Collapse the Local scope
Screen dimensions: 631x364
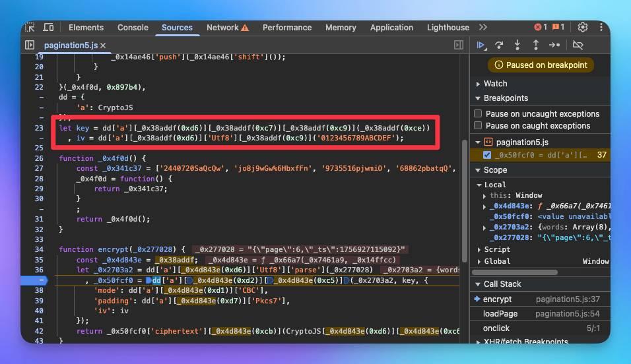tap(479, 185)
